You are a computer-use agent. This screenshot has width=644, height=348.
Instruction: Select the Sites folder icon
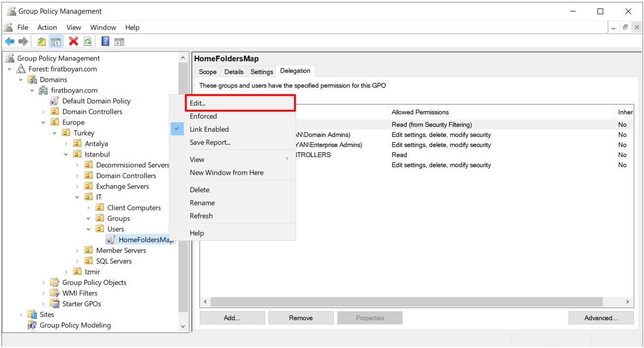[x=33, y=315]
